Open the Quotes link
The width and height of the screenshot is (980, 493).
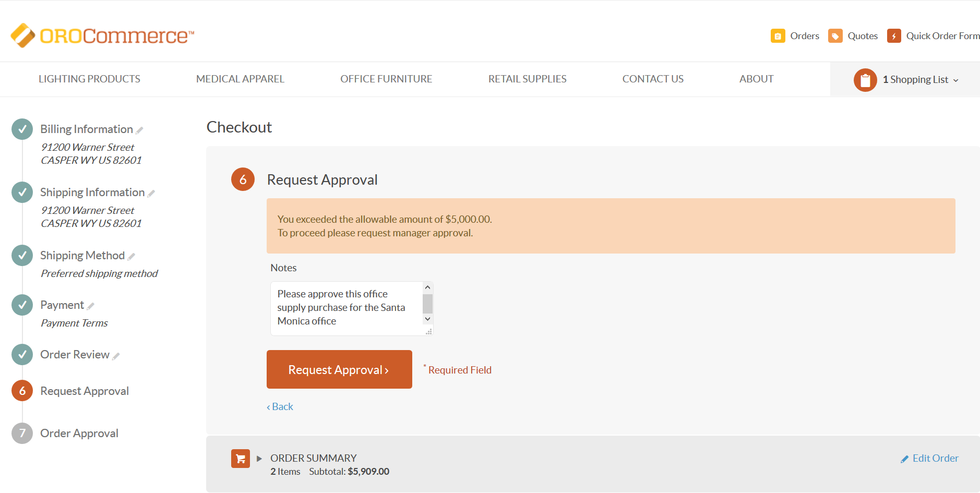coord(863,36)
